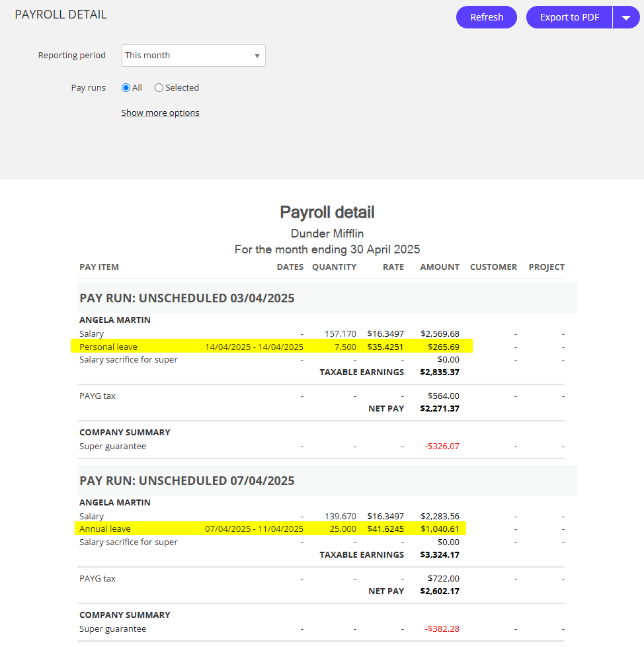Click the DATES column header
This screenshot has height=647, width=644.
tap(290, 267)
